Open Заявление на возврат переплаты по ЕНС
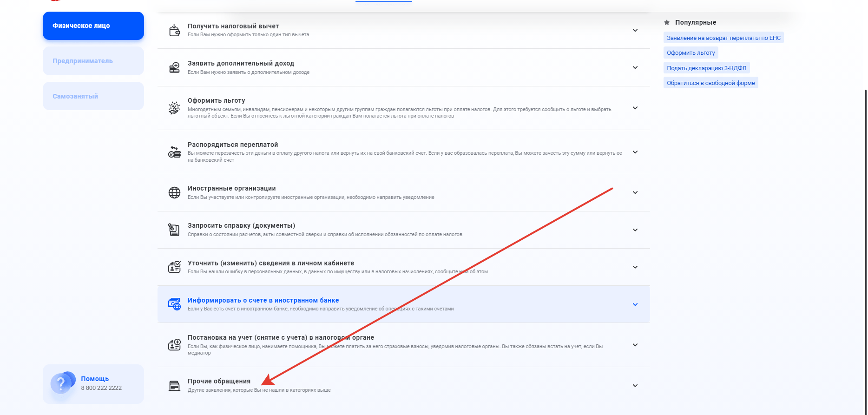 (x=723, y=38)
